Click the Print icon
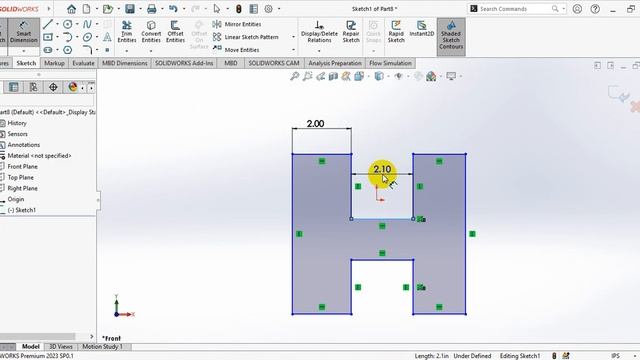Screen dimensions: 640x360 click(152, 9)
